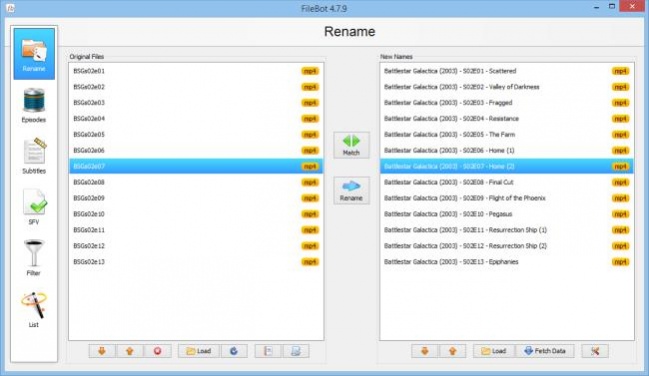649x376 pixels.
Task: Open the SFV checksum panel
Action: click(34, 207)
